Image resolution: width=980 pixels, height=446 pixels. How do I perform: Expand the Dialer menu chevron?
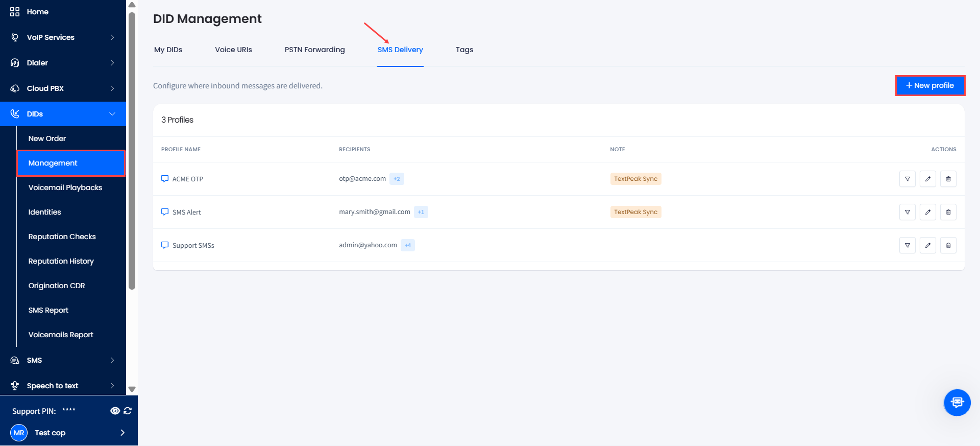tap(112, 63)
